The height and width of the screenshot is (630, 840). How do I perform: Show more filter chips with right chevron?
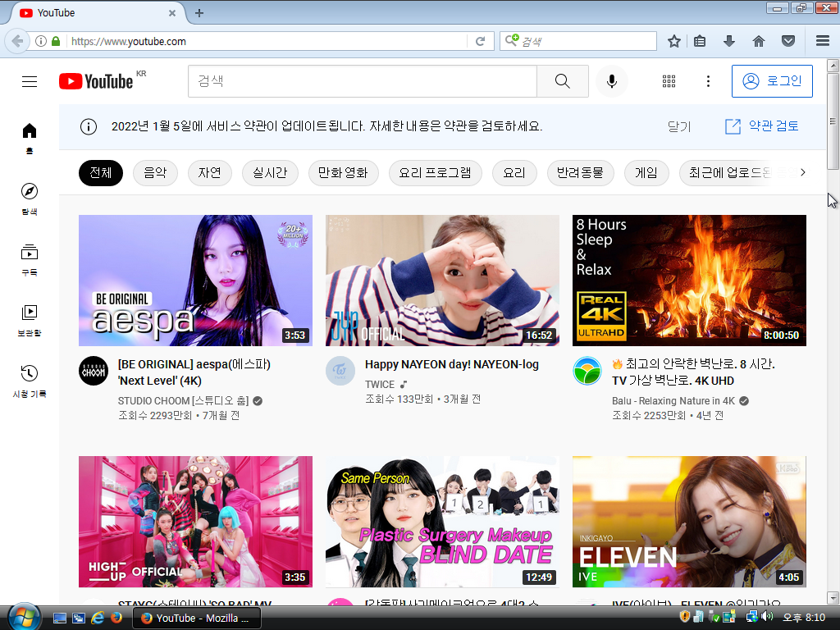(x=802, y=172)
